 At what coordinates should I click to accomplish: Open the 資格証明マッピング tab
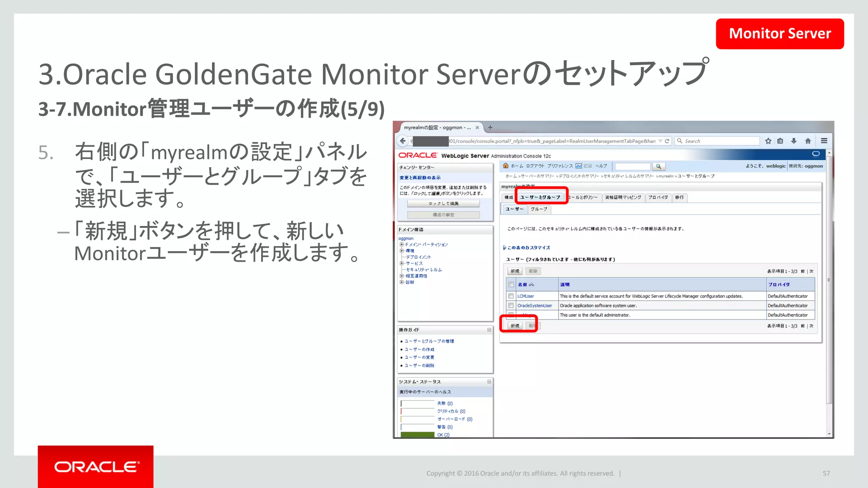click(623, 197)
